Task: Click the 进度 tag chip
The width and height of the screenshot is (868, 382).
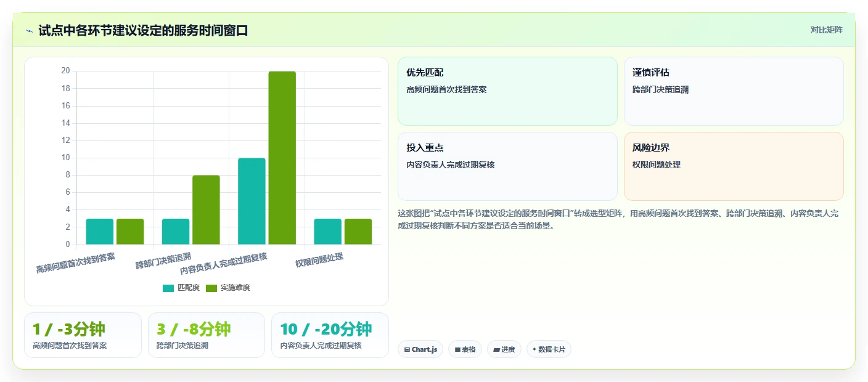Action: click(504, 349)
